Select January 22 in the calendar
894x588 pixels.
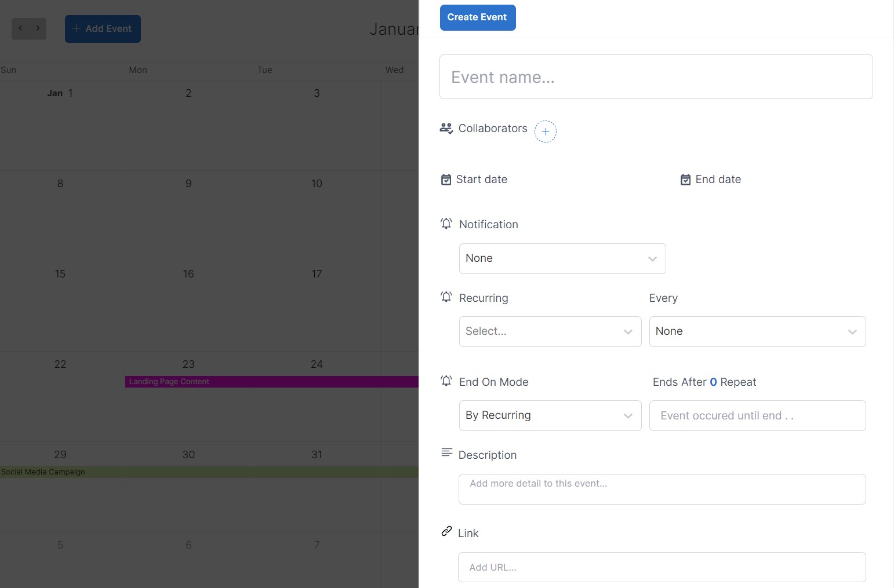click(x=60, y=364)
